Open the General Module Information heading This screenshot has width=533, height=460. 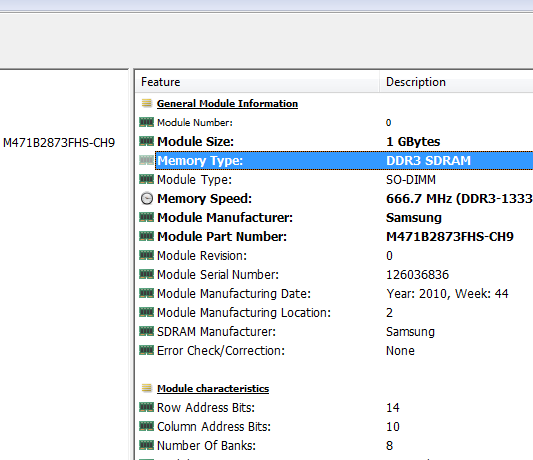point(227,103)
